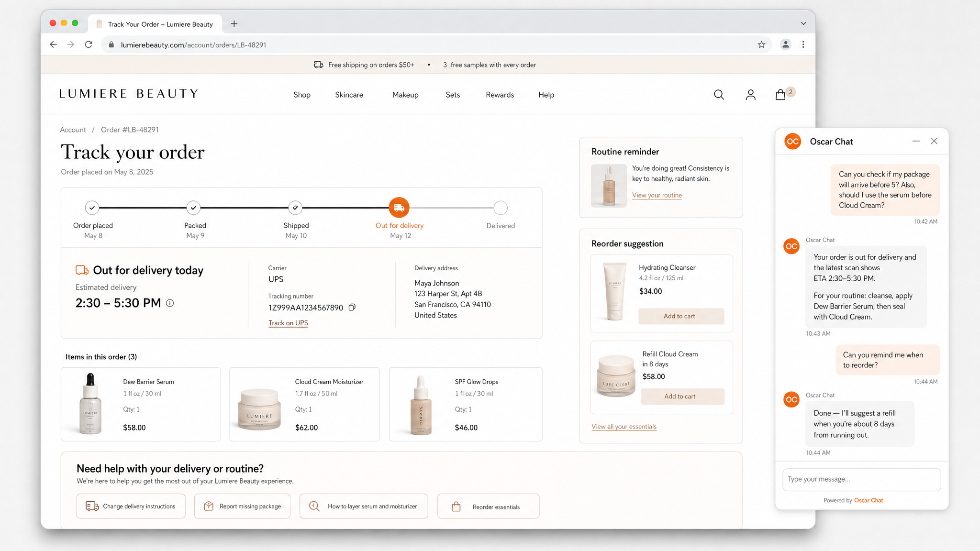Open the View your routine link
The width and height of the screenshot is (980, 551).
tap(657, 195)
